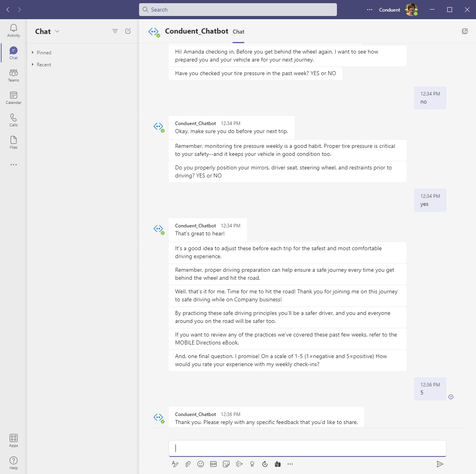This screenshot has height=474, width=476.
Task: Click the Conduent_Chatbot header avatar
Action: [x=154, y=32]
